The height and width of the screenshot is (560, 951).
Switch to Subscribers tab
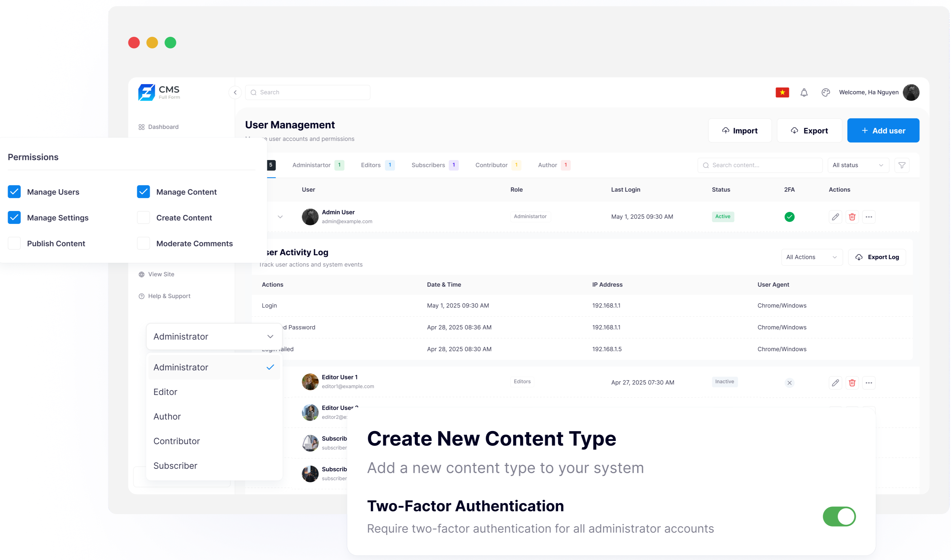tap(435, 165)
